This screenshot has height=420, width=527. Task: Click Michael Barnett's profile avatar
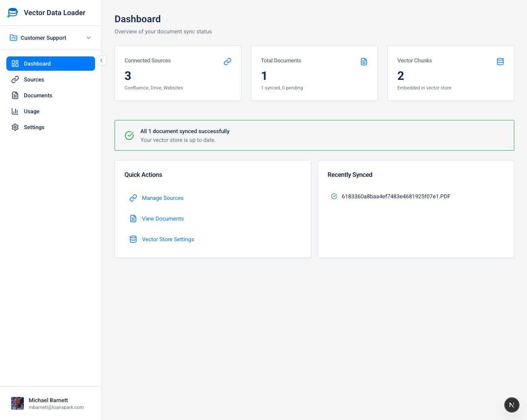17,403
